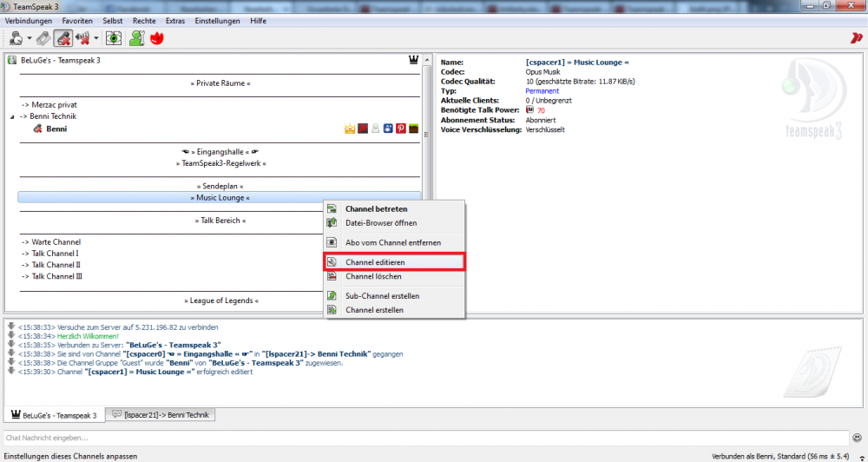Select the » League of Legends « channel
The width and height of the screenshot is (868, 462).
221,300
